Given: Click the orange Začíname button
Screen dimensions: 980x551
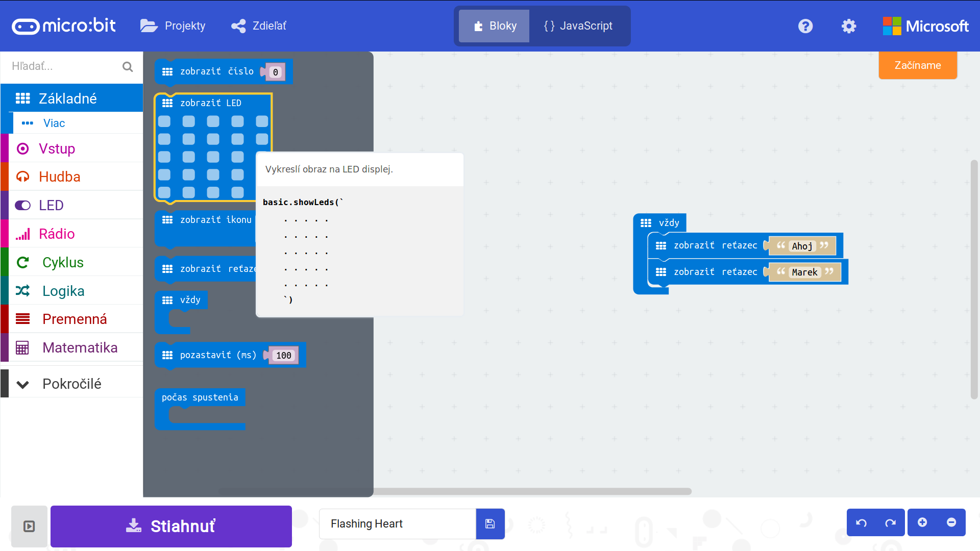Looking at the screenshot, I should (917, 65).
